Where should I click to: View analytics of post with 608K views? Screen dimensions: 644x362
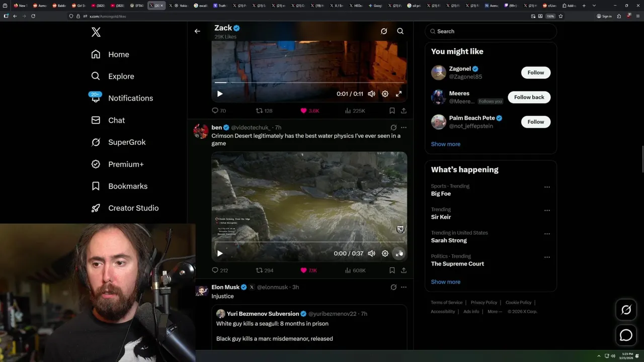coord(355,270)
